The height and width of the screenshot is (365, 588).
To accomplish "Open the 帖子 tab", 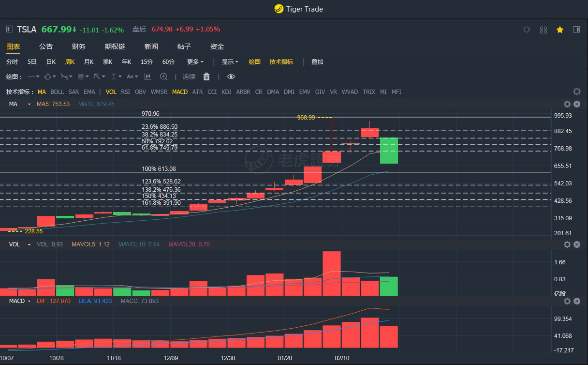I will coord(184,46).
